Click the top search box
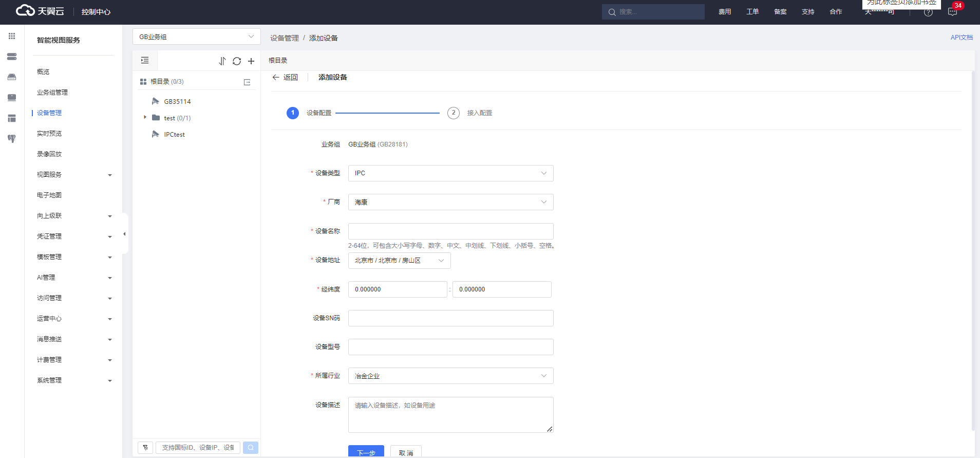Screen dimensions: 980x458 click(653, 12)
